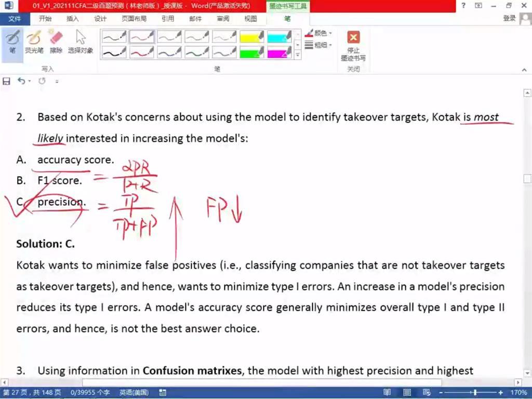Image resolution: width=532 pixels, height=399 pixels.
Task: Pick the thick black pen style
Action: (x=114, y=52)
